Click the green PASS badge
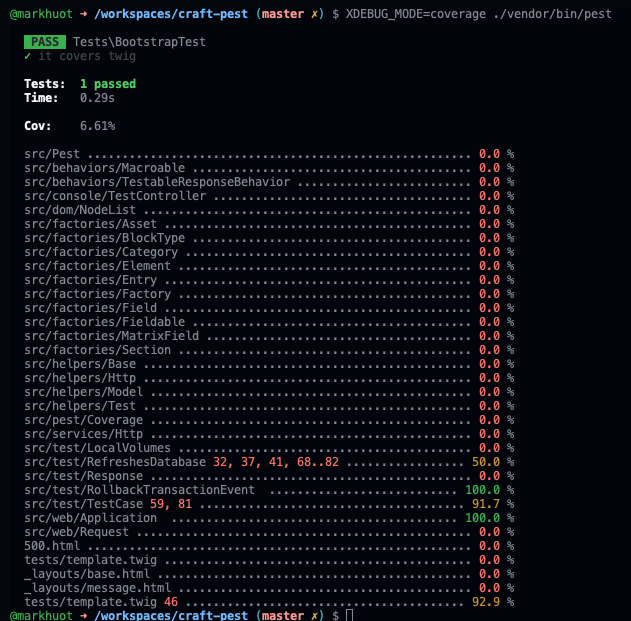Screen dimensions: 631x621 coord(45,42)
